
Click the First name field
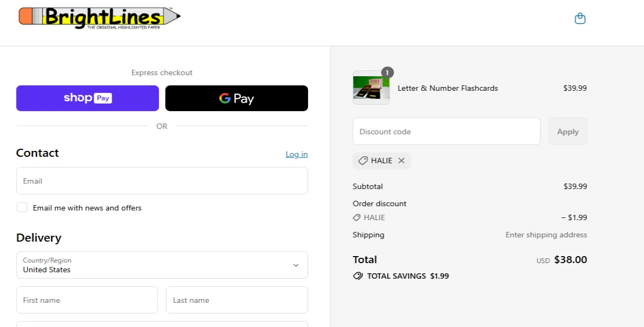pos(87,300)
